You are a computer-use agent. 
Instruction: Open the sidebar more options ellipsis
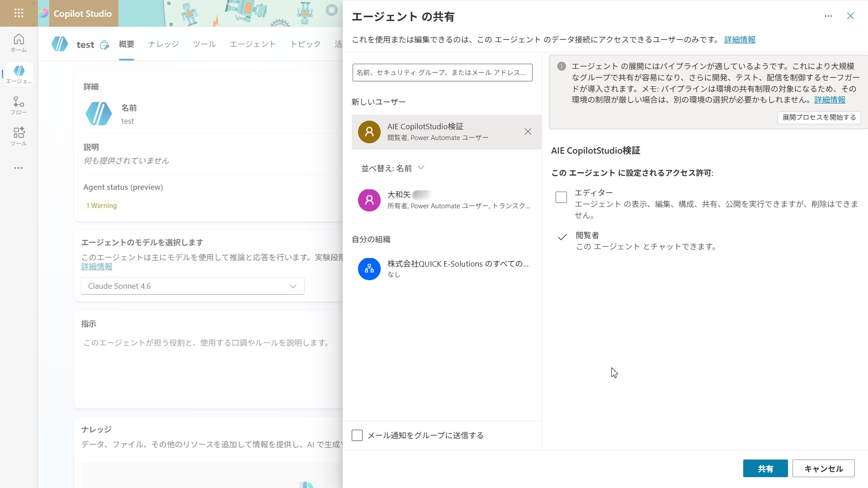[19, 168]
